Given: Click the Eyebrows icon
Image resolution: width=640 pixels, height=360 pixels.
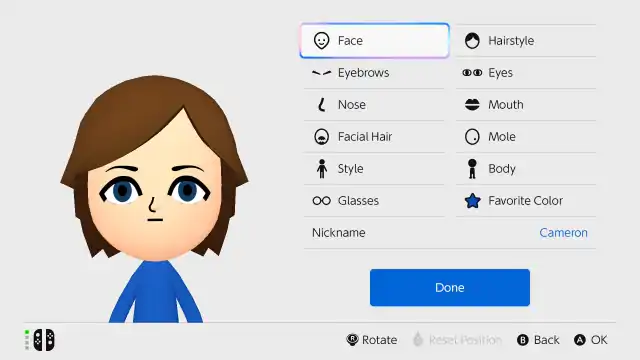Looking at the screenshot, I should coord(322,73).
